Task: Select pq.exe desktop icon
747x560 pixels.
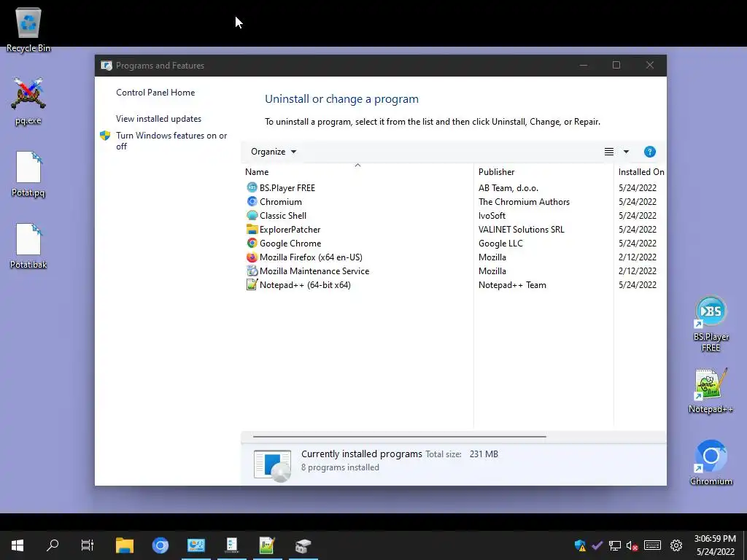Action: tap(28, 101)
